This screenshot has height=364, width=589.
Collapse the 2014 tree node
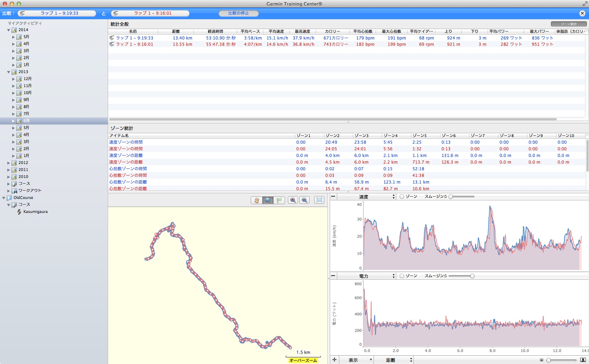point(9,30)
